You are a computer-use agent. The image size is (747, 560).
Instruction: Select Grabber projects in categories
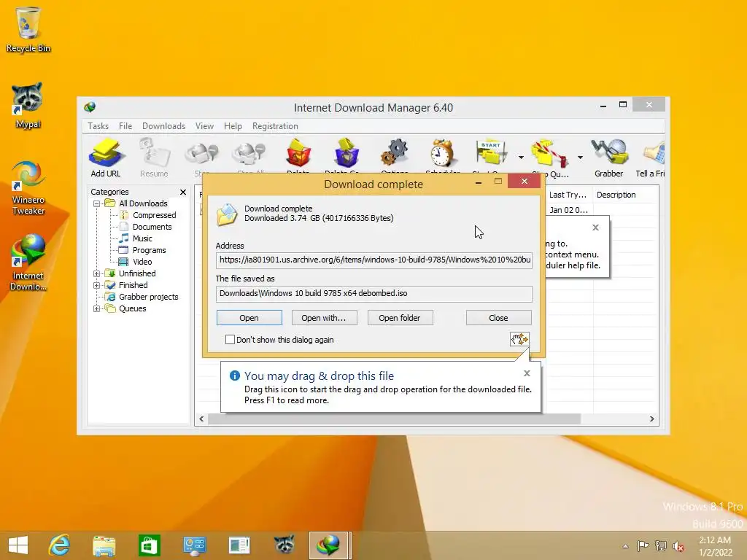[148, 297]
